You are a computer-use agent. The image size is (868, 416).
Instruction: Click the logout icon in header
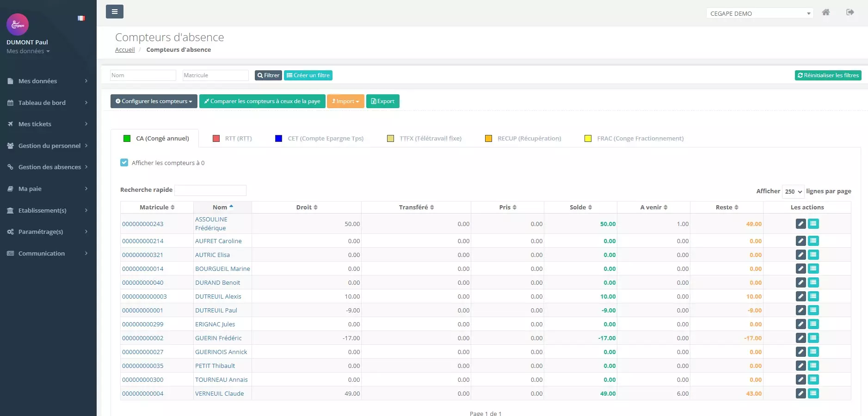pyautogui.click(x=850, y=12)
